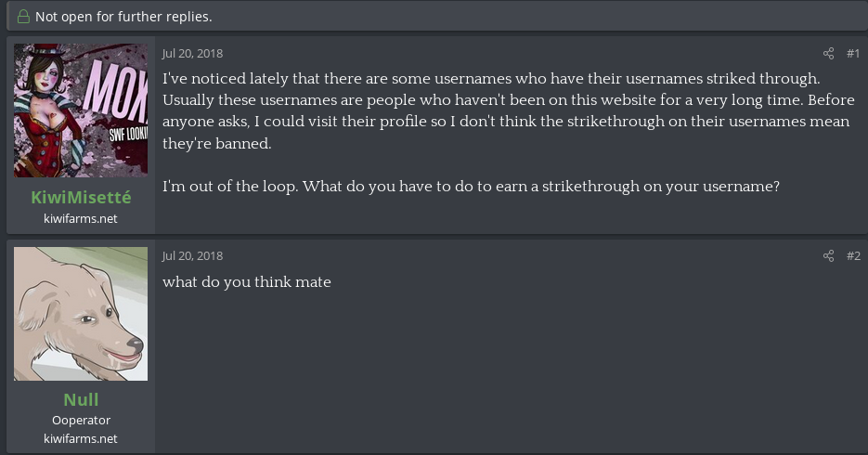This screenshot has width=868, height=455.
Task: Click kiwifarms.net under Null's Ooperator title
Action: tap(81, 438)
